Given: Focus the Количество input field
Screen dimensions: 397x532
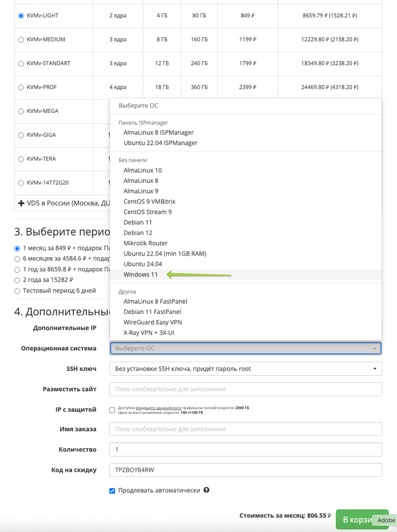Looking at the screenshot, I should tap(245, 449).
